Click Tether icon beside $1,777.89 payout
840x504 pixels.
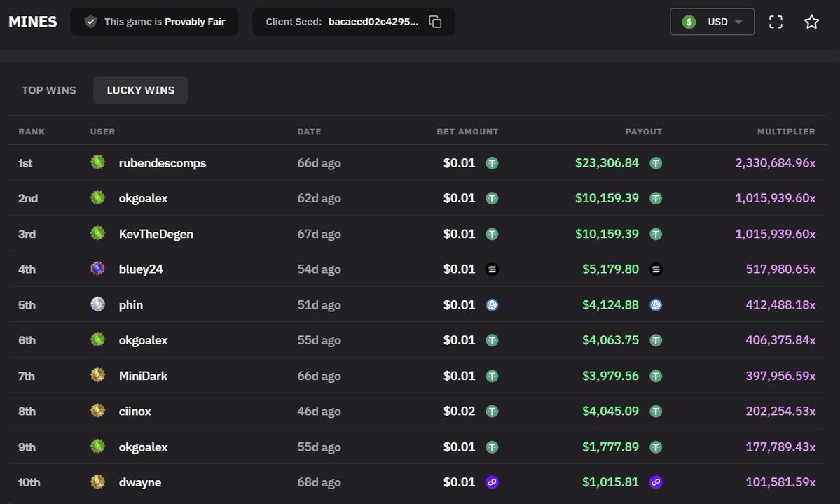click(656, 447)
